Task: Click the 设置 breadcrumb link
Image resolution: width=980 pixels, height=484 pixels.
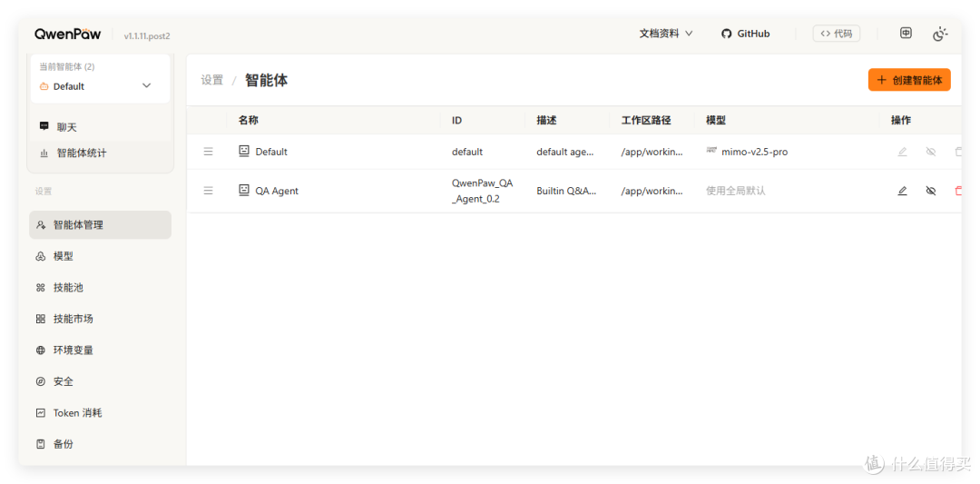Action: tap(211, 80)
